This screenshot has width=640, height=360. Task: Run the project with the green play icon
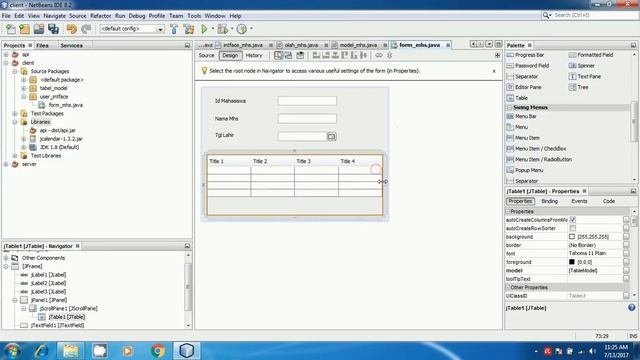click(204, 29)
